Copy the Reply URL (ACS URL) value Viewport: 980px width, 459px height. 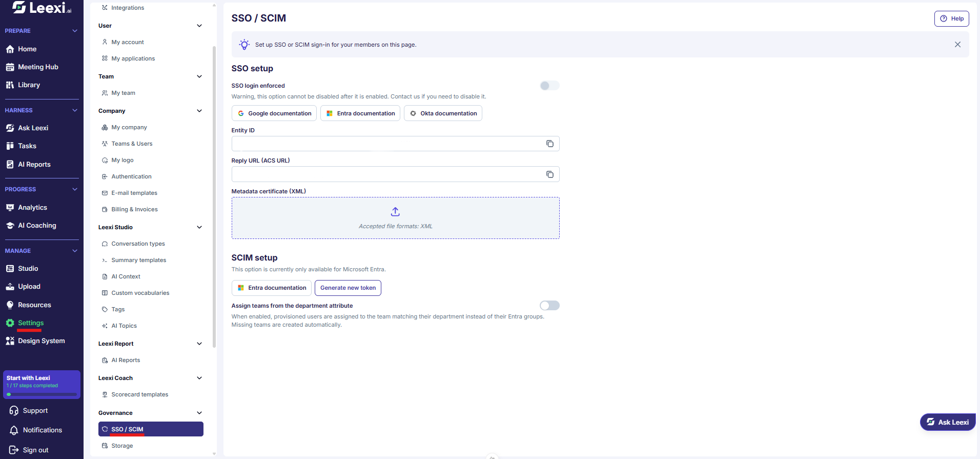tap(550, 174)
